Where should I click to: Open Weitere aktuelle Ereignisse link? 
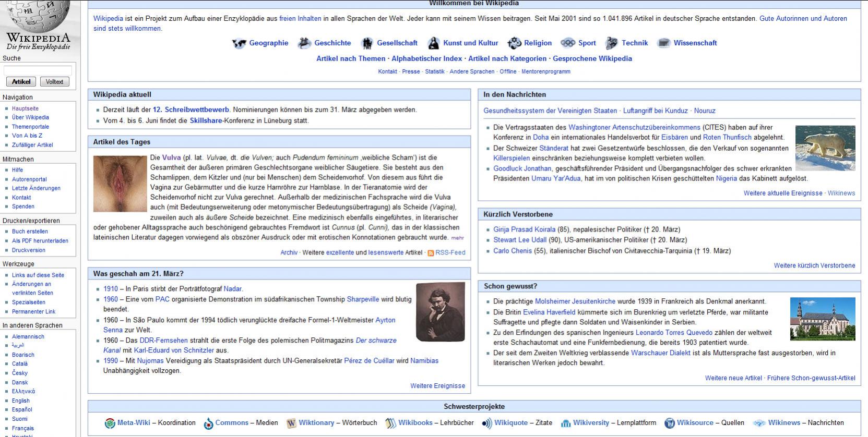coord(783,193)
